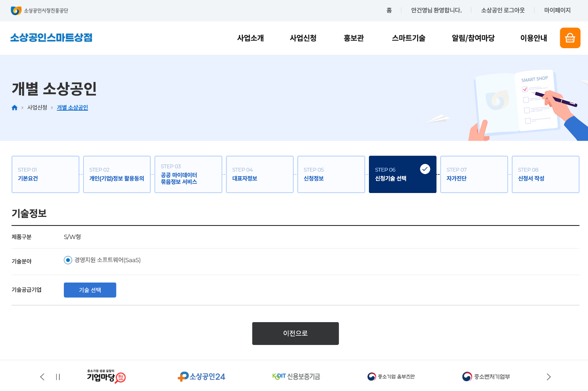This screenshot has width=588, height=391.
Task: Open the orange shopping basket icon
Action: click(570, 38)
